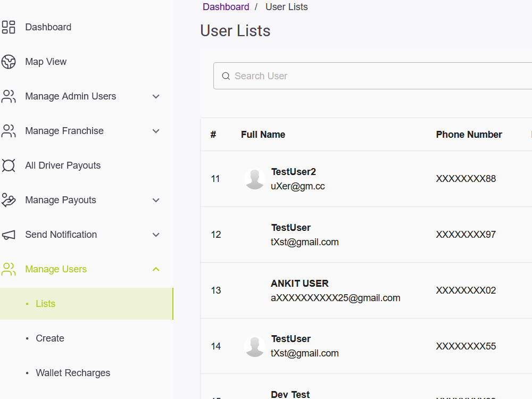This screenshot has width=532, height=399.
Task: Click phone number XXXXXXXX02
Action: click(466, 290)
